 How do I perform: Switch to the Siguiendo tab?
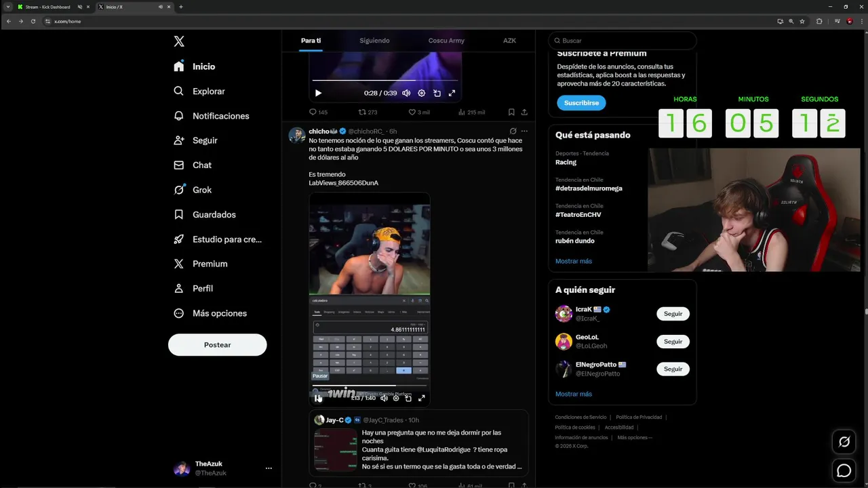click(x=374, y=41)
